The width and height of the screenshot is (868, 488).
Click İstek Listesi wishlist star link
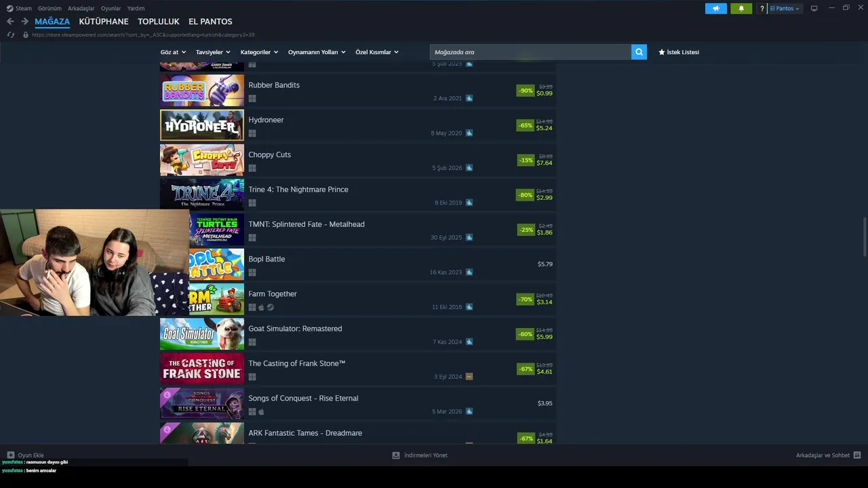(x=679, y=52)
